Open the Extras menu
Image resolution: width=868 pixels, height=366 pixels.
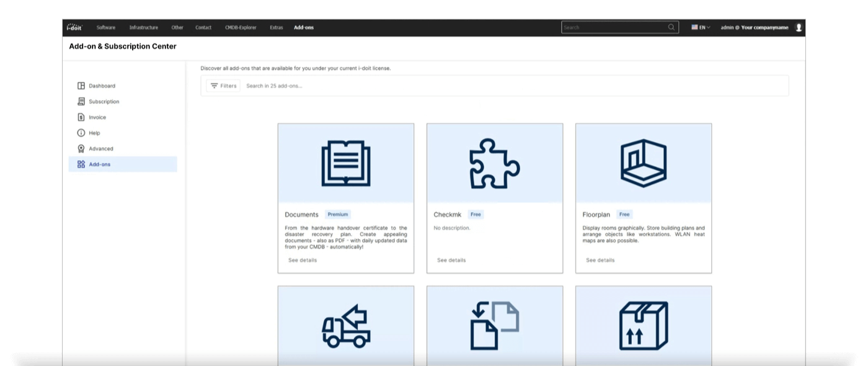[276, 27]
